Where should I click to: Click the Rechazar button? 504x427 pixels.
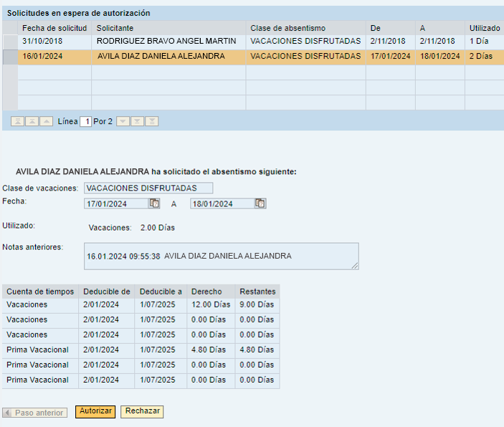[142, 411]
